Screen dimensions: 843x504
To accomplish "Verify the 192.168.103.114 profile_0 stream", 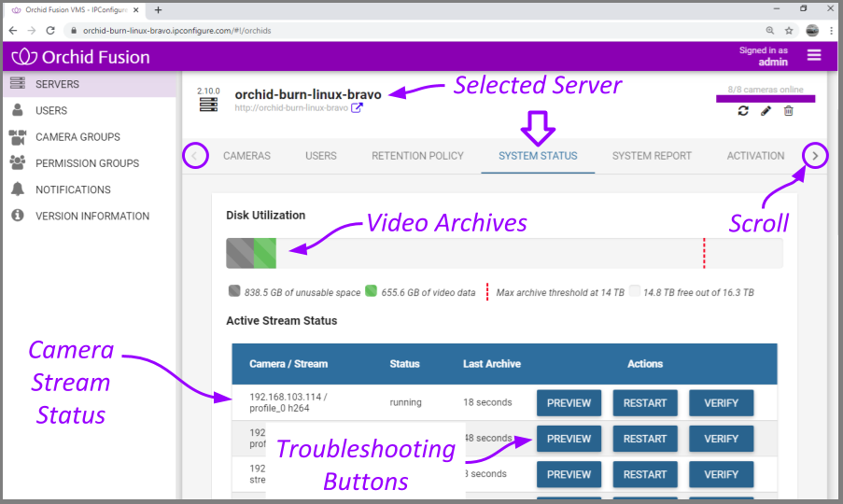I will tap(721, 403).
